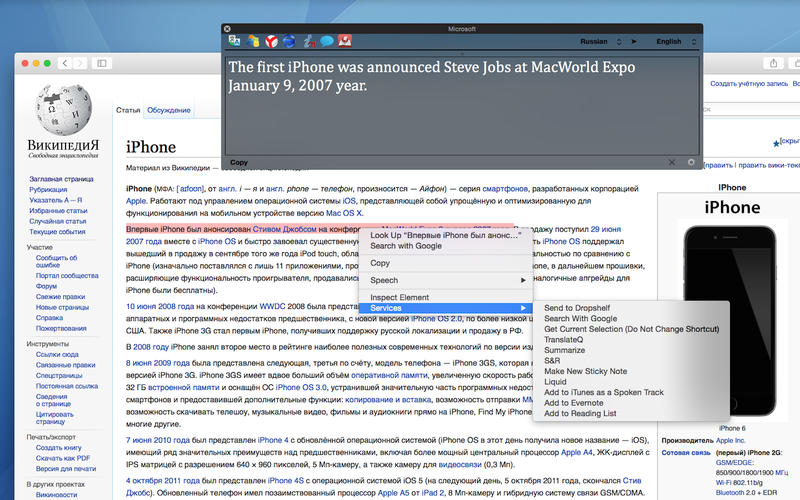Go forward in Safari
The image size is (800, 500).
80,63
